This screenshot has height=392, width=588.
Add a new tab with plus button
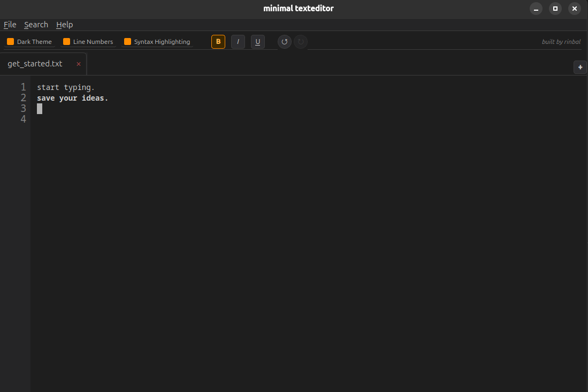(580, 67)
